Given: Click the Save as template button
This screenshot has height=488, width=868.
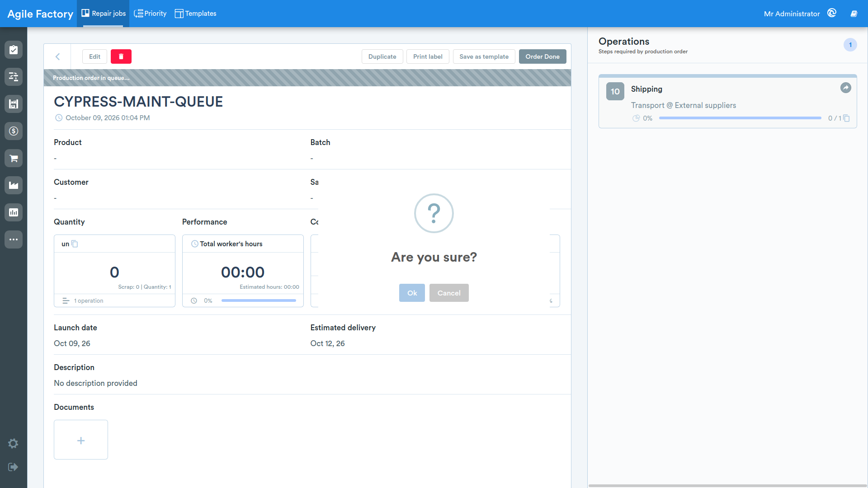Looking at the screenshot, I should point(484,56).
